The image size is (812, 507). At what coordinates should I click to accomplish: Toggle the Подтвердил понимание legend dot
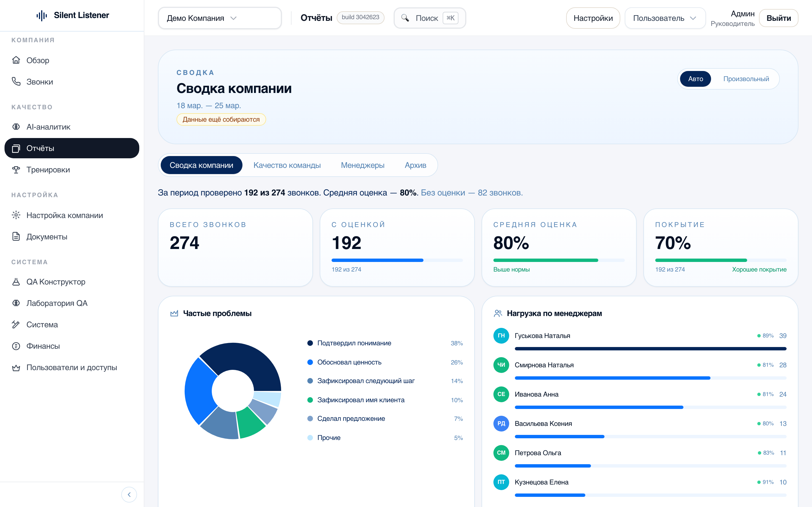[x=310, y=343]
